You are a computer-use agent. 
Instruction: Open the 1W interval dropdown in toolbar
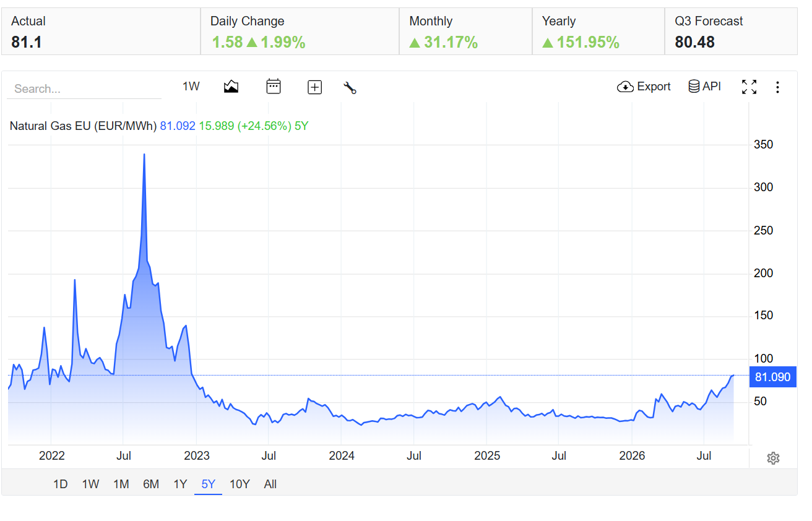pyautogui.click(x=191, y=87)
